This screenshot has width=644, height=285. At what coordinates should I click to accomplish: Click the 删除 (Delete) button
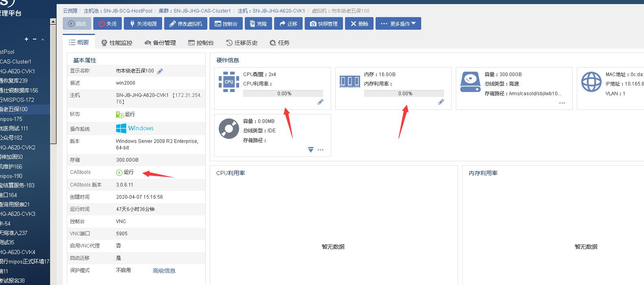tap(359, 24)
